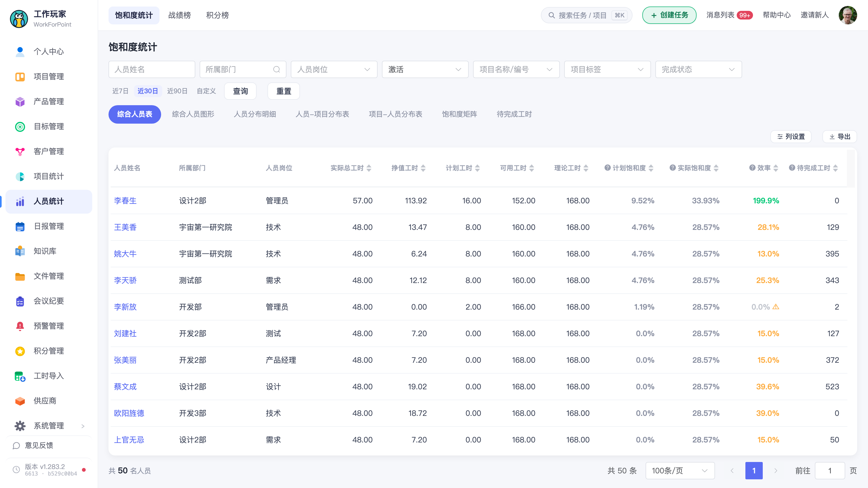Screen dimensions: 868x488
Task: Open 日报管理 in the sidebar
Action: point(49,226)
